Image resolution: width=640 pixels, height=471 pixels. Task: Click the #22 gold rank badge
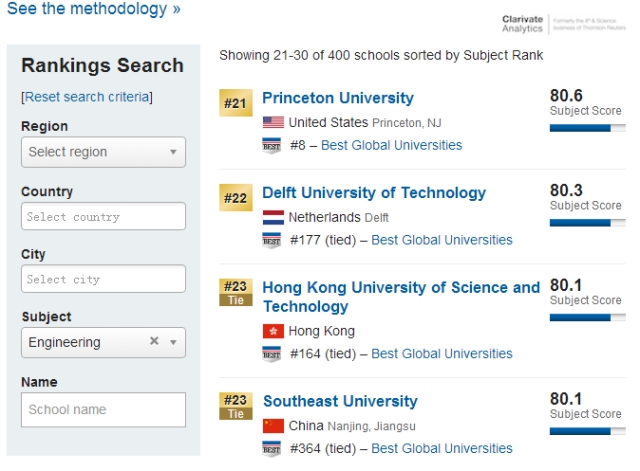click(x=235, y=198)
